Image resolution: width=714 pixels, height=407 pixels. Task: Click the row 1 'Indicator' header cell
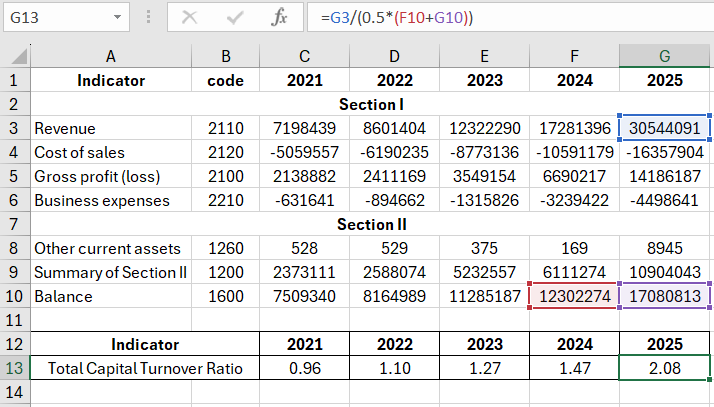coord(111,80)
